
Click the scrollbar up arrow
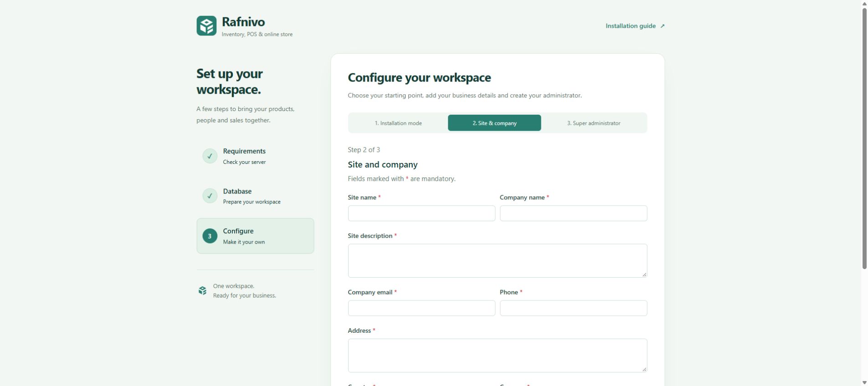(864, 4)
